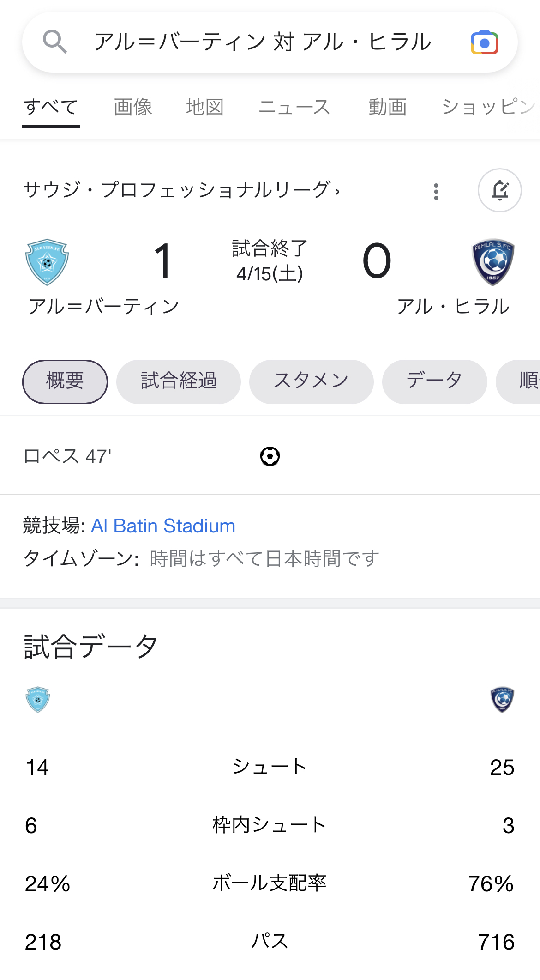This screenshot has height=980, width=540.
Task: Open Google Lens camera search
Action: tap(484, 42)
